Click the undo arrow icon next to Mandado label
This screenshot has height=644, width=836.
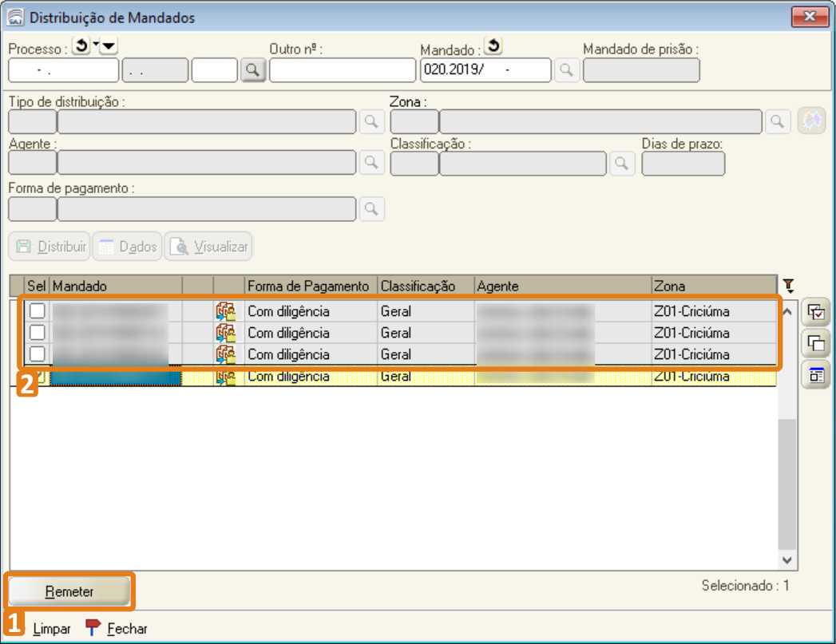click(x=493, y=47)
